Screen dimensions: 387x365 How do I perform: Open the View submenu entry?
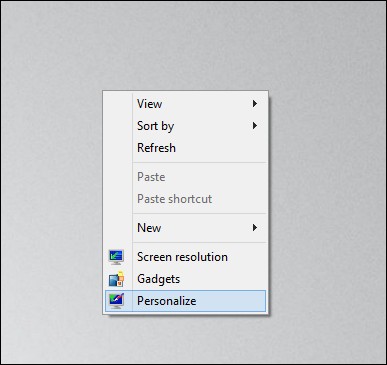point(185,104)
